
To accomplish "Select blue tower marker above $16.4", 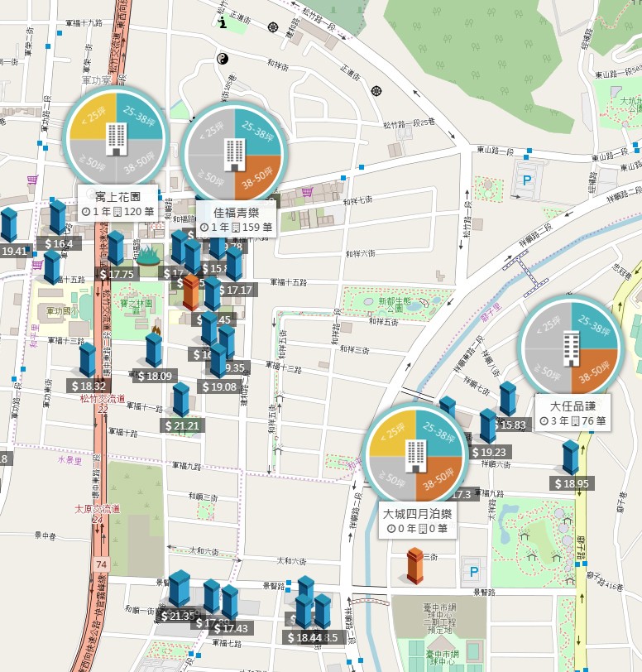I will [x=57, y=218].
